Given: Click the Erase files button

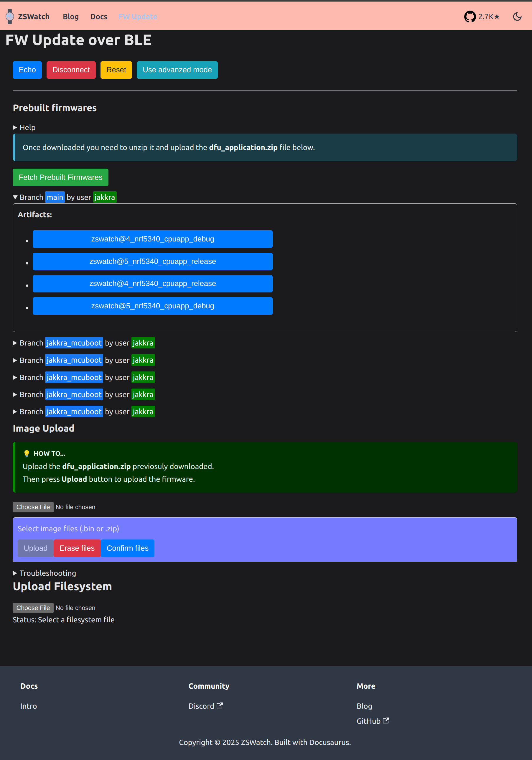Looking at the screenshot, I should 77,548.
